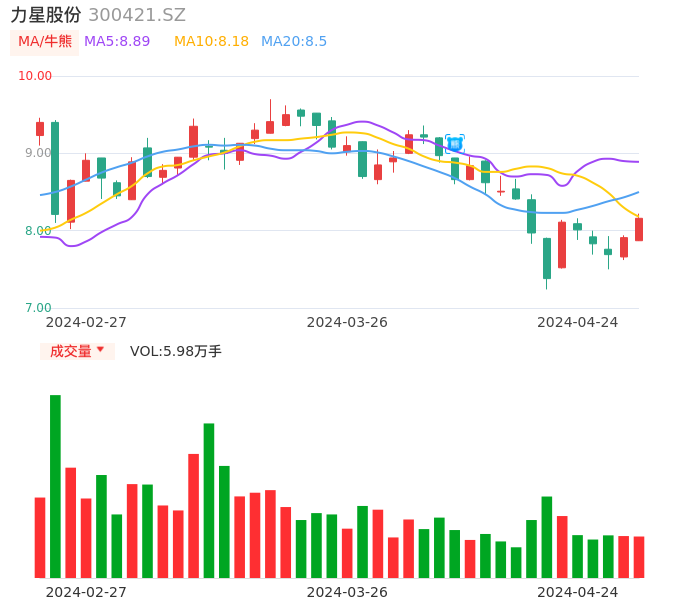
Task: Toggle the MA10 yellow line legend
Action: coord(211,42)
